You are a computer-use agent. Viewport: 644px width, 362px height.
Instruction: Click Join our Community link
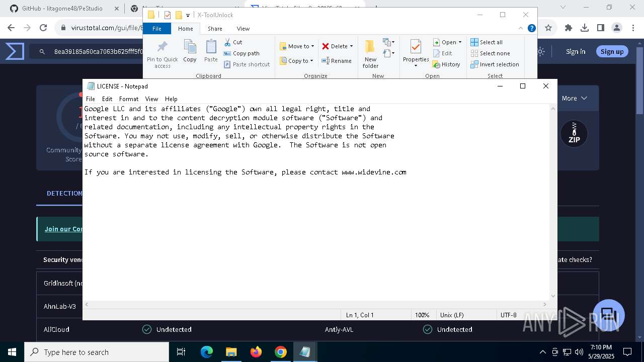point(63,229)
